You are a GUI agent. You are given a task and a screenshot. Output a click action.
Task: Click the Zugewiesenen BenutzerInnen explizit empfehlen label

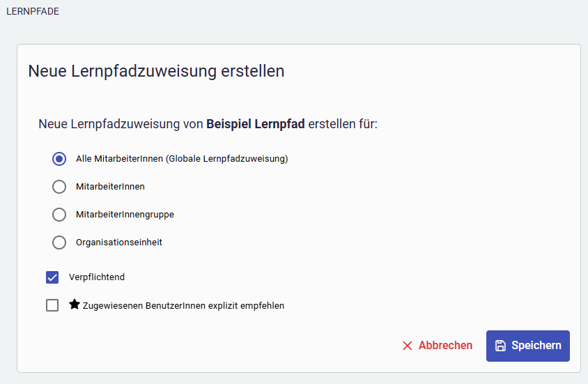pyautogui.click(x=183, y=305)
